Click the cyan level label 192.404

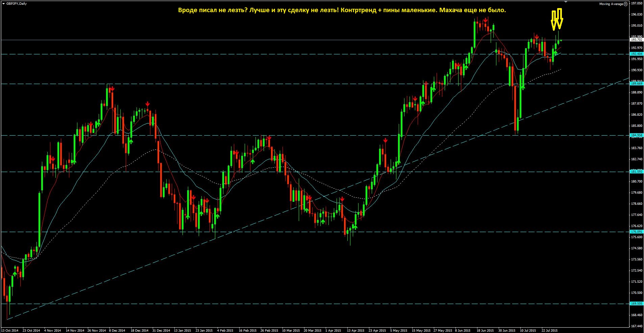(x=637, y=54)
